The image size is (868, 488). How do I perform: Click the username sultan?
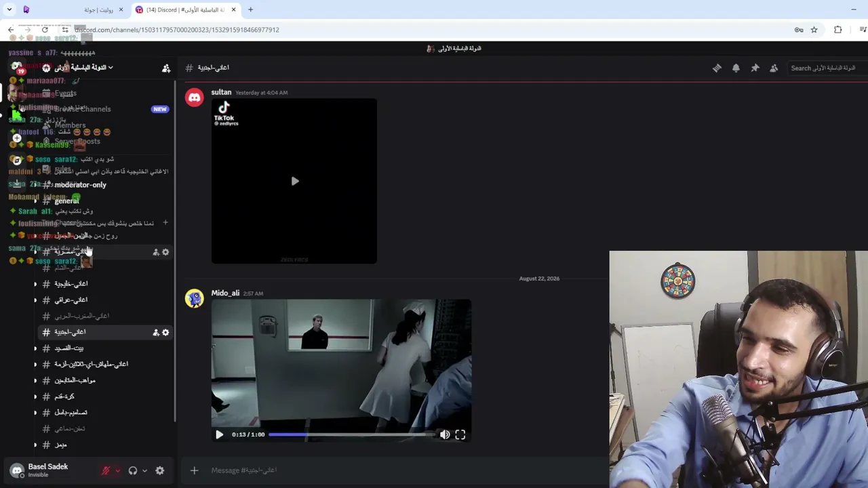(x=221, y=92)
